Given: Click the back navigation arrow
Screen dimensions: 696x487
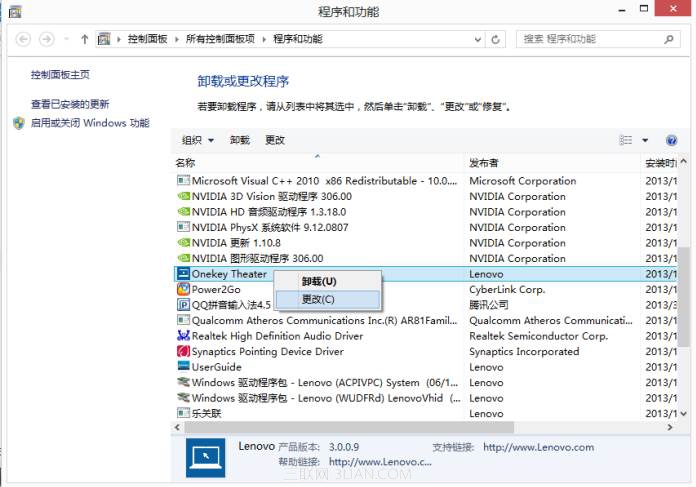Looking at the screenshot, I should (x=22, y=39).
